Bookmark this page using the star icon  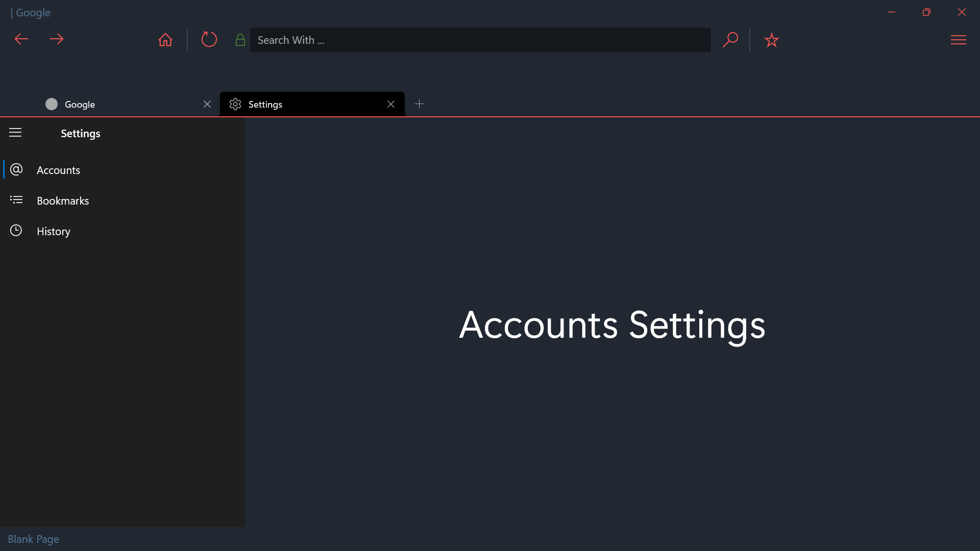(772, 39)
